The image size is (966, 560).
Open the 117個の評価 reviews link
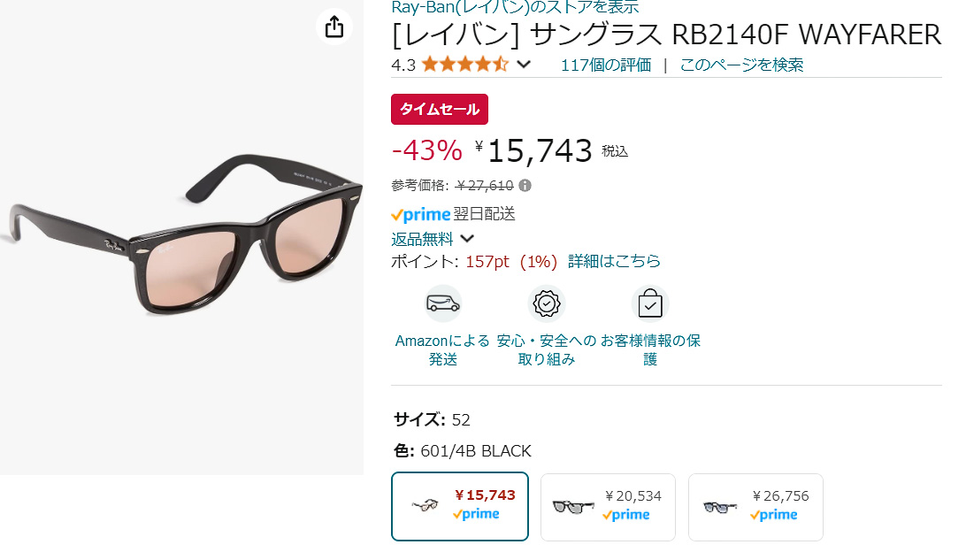coord(605,64)
